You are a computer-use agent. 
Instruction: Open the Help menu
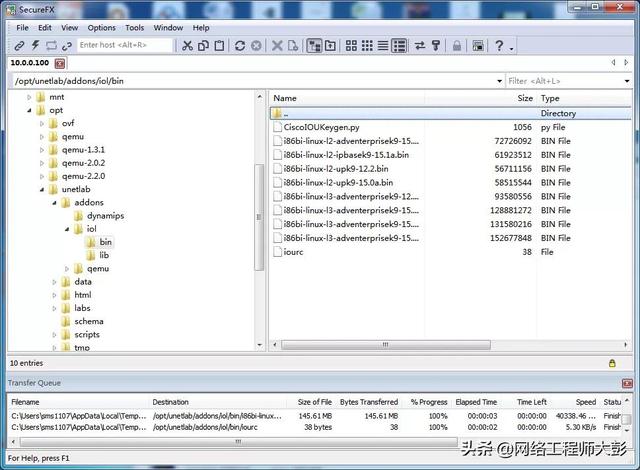201,28
